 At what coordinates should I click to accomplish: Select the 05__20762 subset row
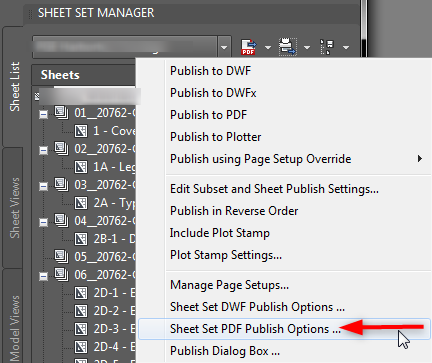(105, 257)
